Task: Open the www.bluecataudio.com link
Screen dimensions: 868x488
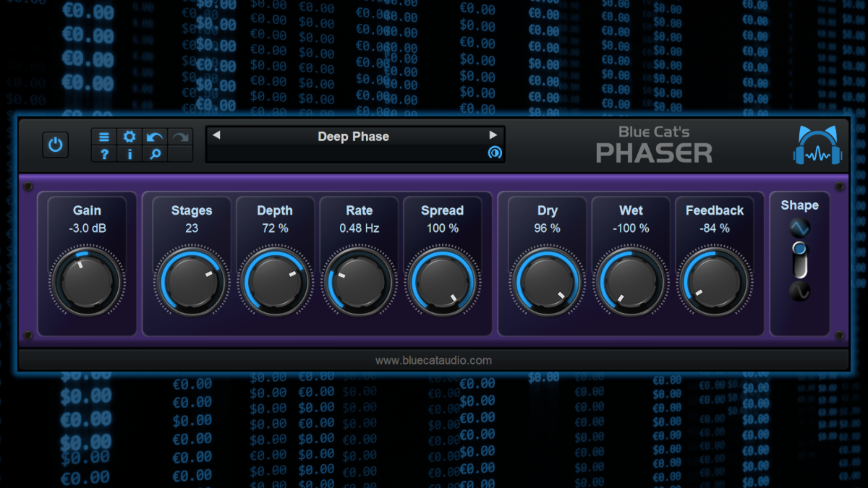Action: click(x=433, y=360)
